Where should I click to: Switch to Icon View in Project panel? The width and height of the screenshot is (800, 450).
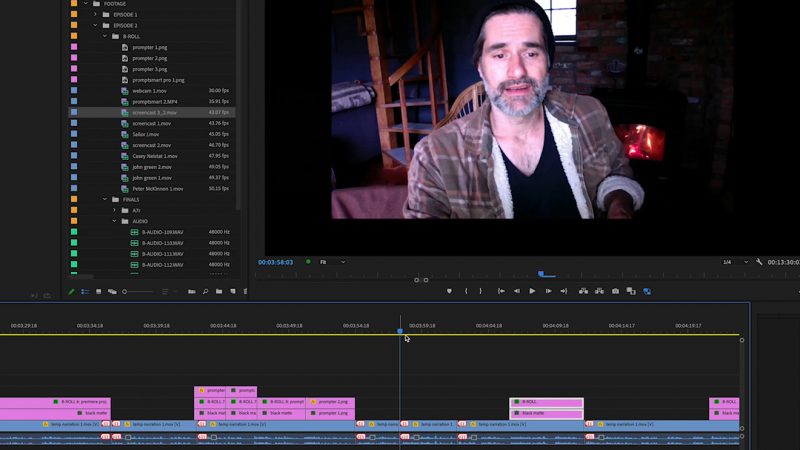98,292
